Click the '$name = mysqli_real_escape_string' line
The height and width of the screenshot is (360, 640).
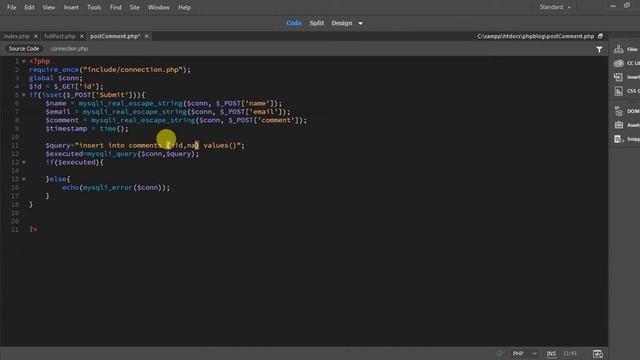[164, 103]
